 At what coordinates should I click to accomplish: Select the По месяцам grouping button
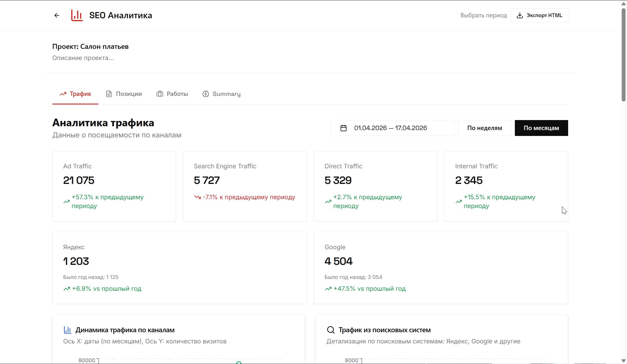click(x=541, y=128)
